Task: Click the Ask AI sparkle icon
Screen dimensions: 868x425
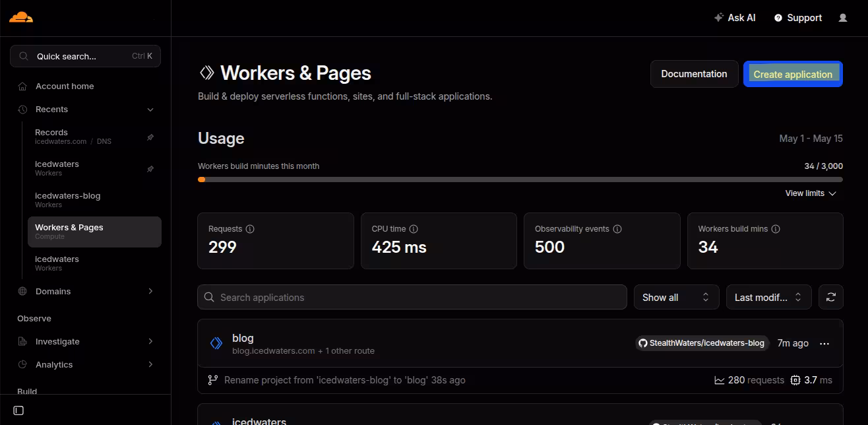Action: tap(719, 18)
